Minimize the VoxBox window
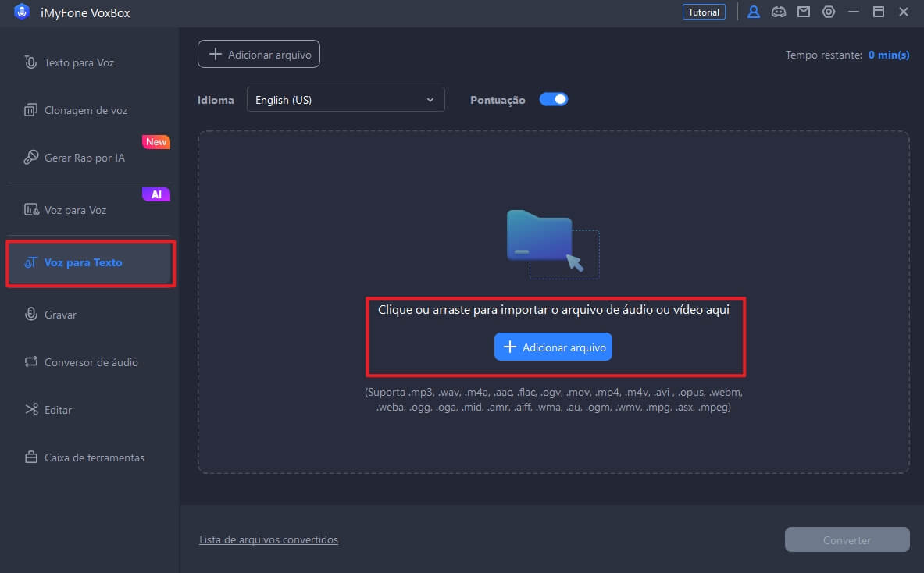924x573 pixels. click(x=853, y=12)
